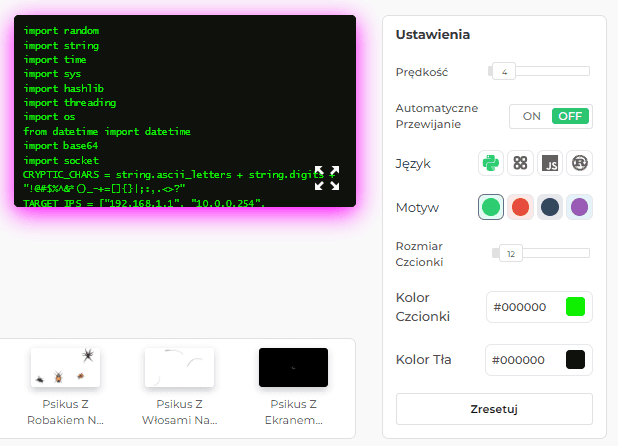Viewport: 618px width, 446px height.
Task: Open the Psikus Z Ekranem thumbnail
Action: coord(293,367)
